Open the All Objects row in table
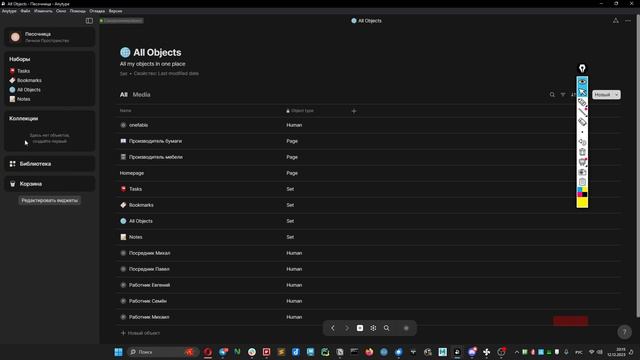 [x=369, y=221]
